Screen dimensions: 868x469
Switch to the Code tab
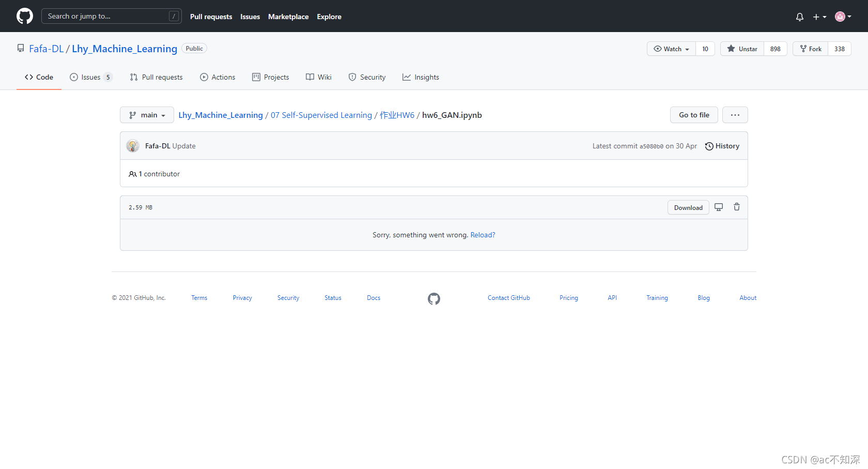[x=39, y=77]
